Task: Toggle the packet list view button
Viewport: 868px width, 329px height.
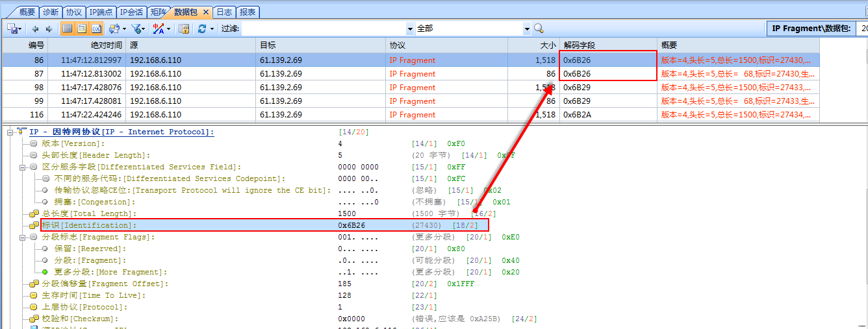Action: (68, 29)
